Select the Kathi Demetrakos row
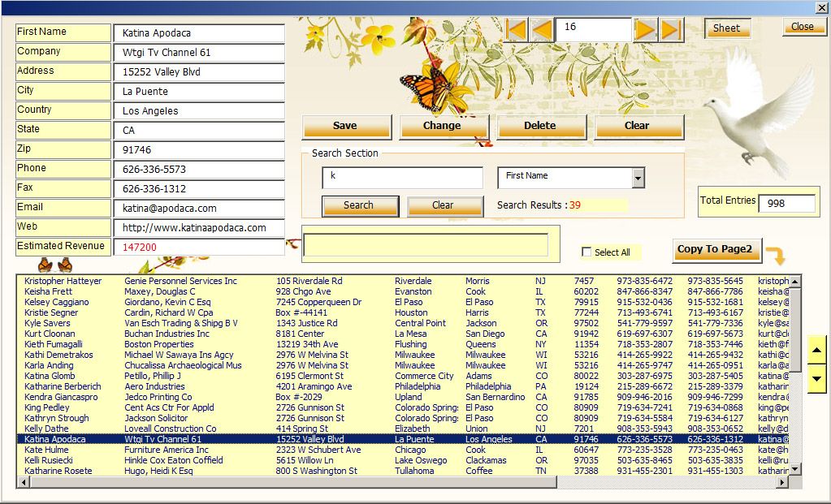The height and width of the screenshot is (504, 831). [x=403, y=355]
